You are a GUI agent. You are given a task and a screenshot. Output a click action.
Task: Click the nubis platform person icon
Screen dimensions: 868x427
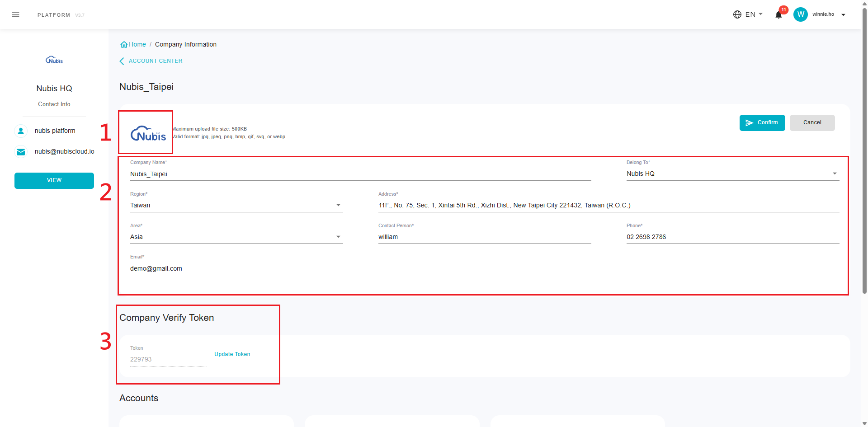(21, 131)
